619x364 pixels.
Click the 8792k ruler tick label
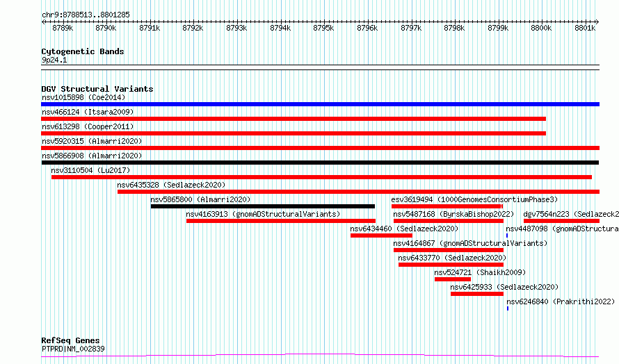pos(193,28)
